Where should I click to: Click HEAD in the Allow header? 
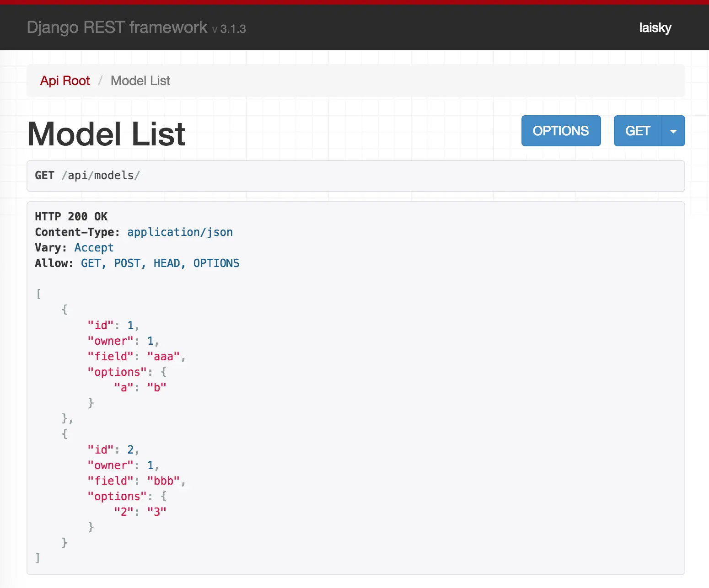[x=167, y=263]
